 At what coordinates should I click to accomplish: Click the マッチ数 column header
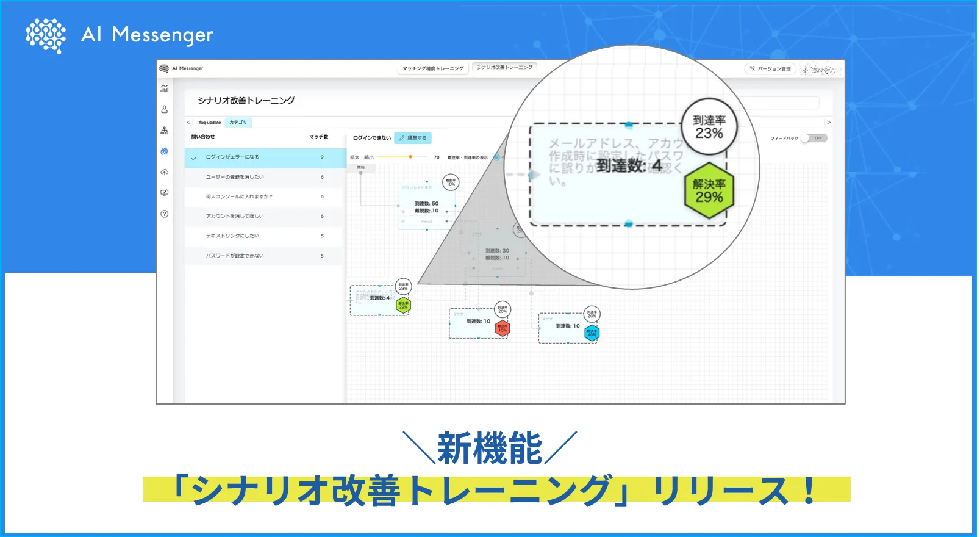click(x=319, y=137)
